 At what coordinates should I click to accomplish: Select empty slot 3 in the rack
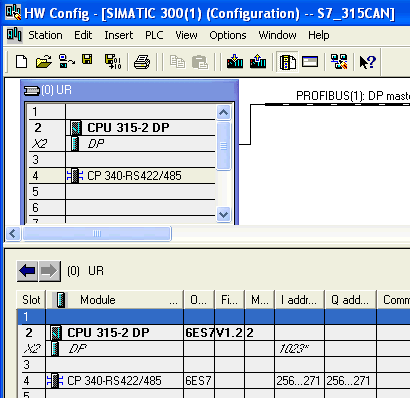122,160
